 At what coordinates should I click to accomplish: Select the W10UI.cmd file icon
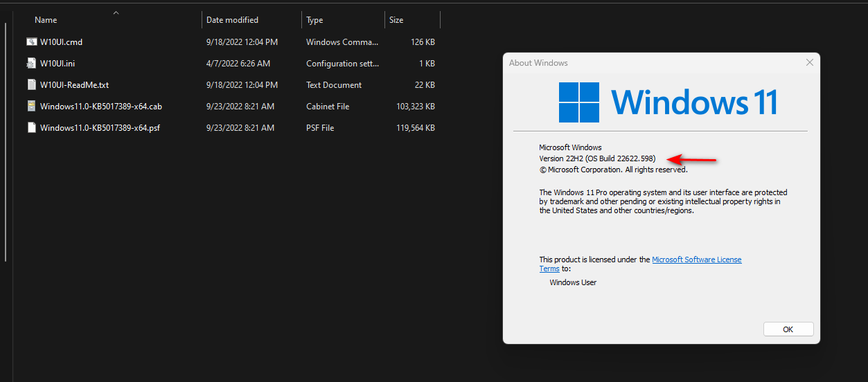pyautogui.click(x=31, y=42)
